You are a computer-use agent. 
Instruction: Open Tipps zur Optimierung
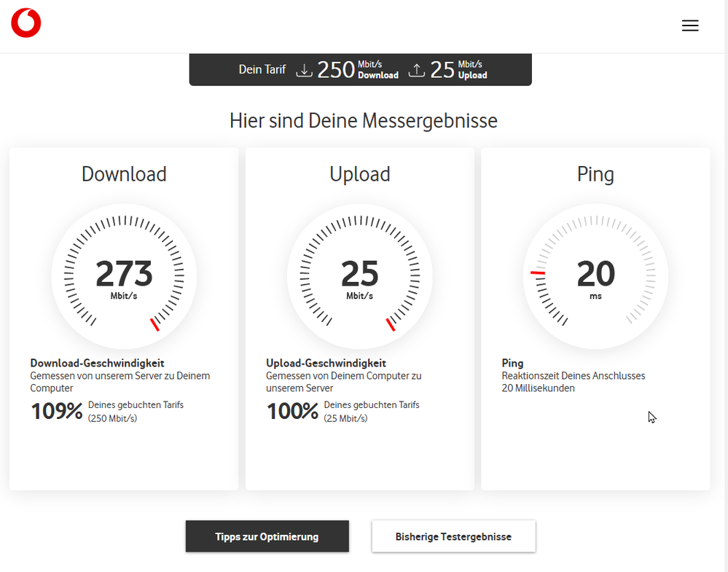[267, 536]
